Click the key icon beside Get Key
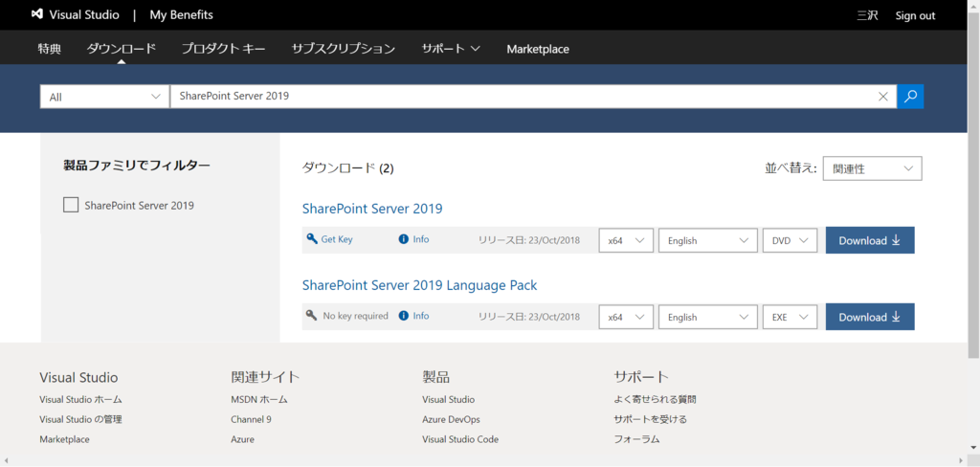The width and height of the screenshot is (980, 467). (312, 239)
